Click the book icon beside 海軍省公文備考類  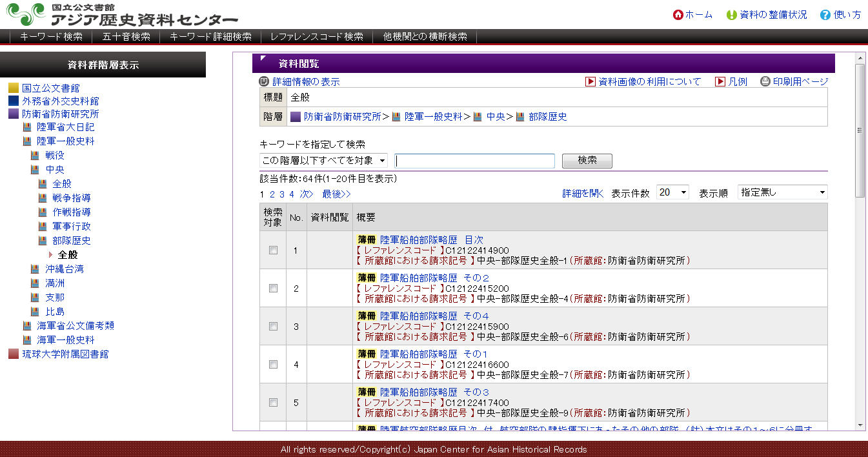tap(27, 325)
